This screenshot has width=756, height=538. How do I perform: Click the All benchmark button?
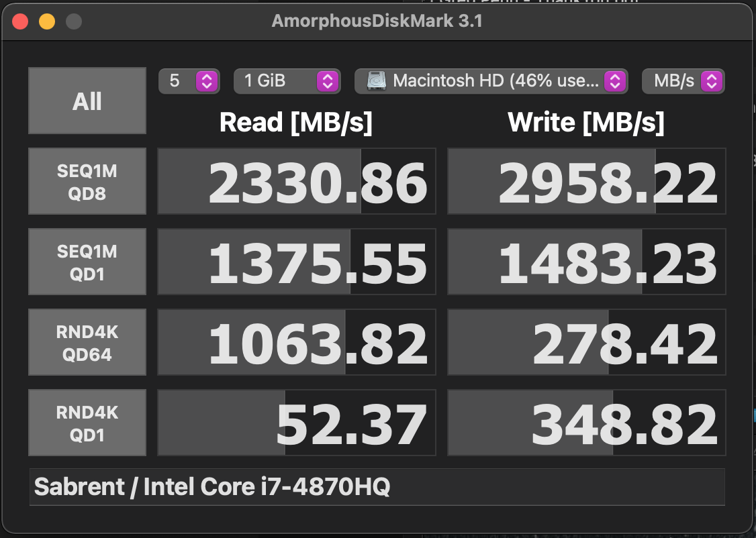pyautogui.click(x=87, y=101)
